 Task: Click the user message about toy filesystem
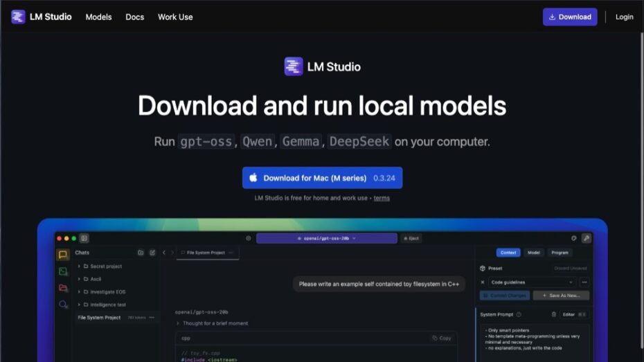[379, 284]
